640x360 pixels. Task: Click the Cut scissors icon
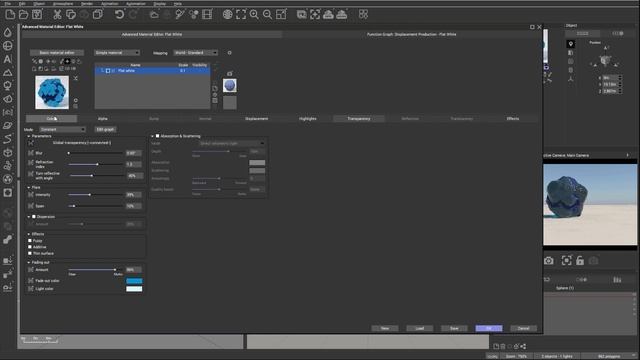point(57,15)
